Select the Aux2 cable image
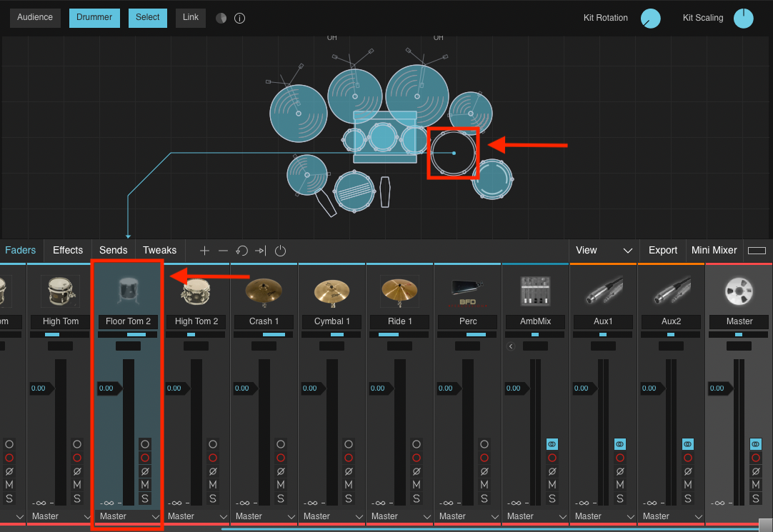Image resolution: width=773 pixels, height=532 pixels. pos(672,291)
